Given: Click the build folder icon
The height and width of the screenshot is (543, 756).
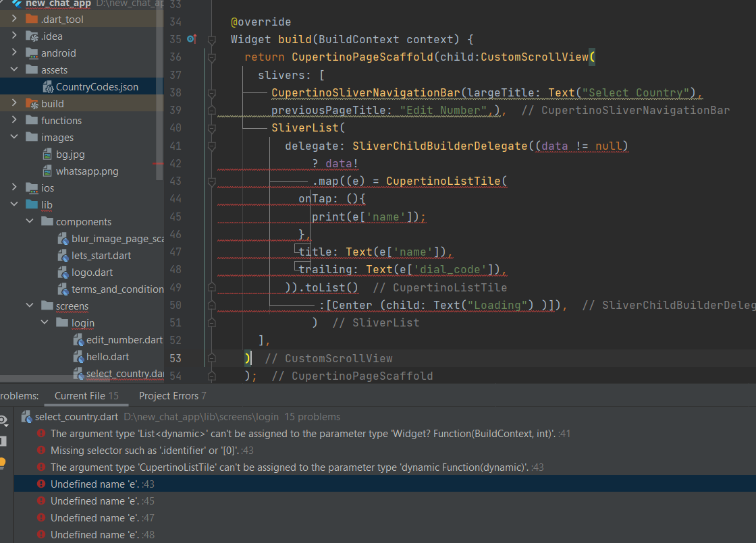Looking at the screenshot, I should [x=32, y=103].
